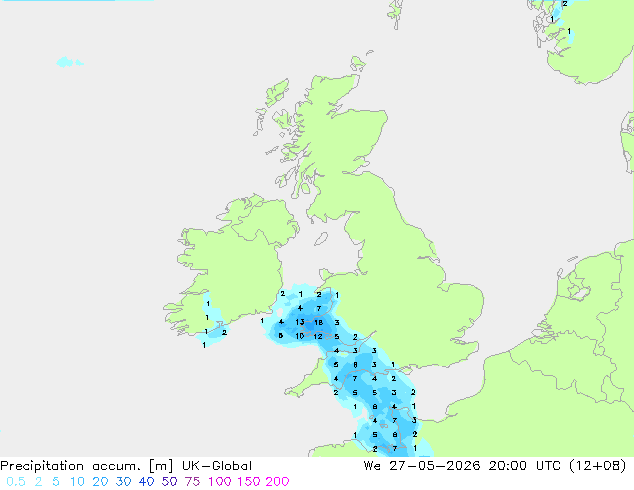
Task: Click the '20:00 UTC' time text
Action: coord(524,466)
